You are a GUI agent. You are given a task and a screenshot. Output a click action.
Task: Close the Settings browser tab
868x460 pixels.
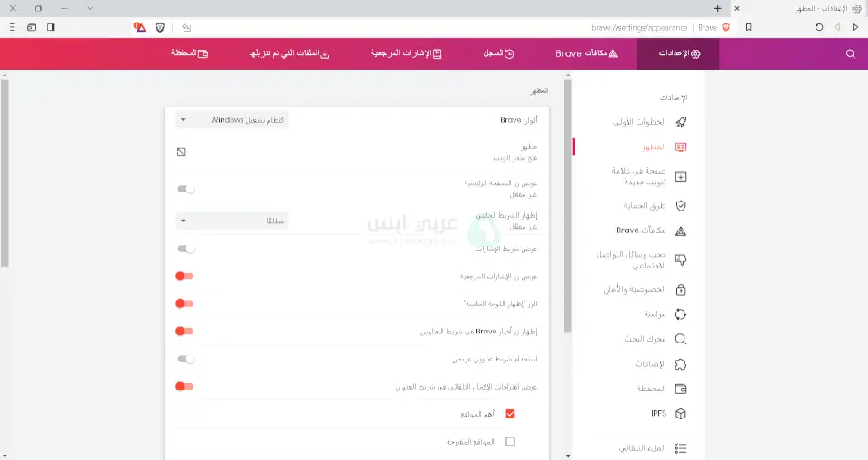coord(737,8)
